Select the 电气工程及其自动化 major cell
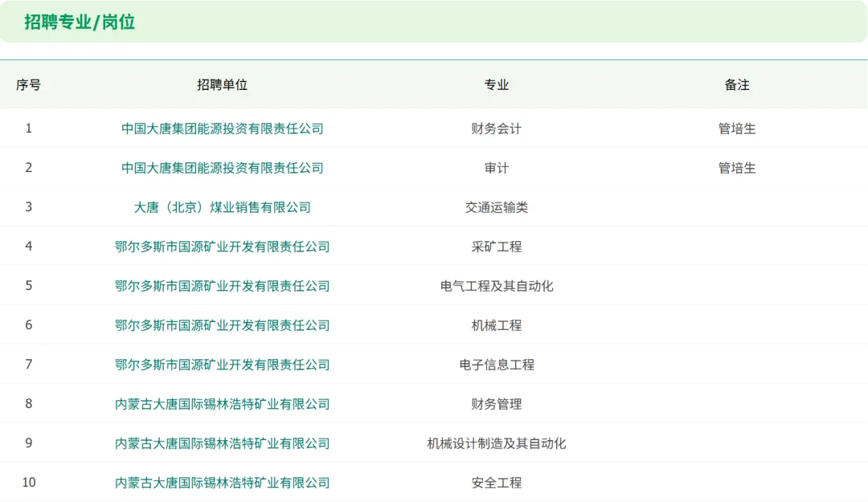 pos(497,286)
